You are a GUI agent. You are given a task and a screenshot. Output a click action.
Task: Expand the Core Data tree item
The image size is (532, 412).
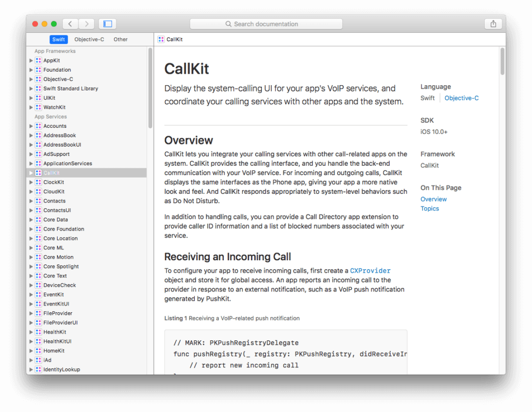[31, 219]
